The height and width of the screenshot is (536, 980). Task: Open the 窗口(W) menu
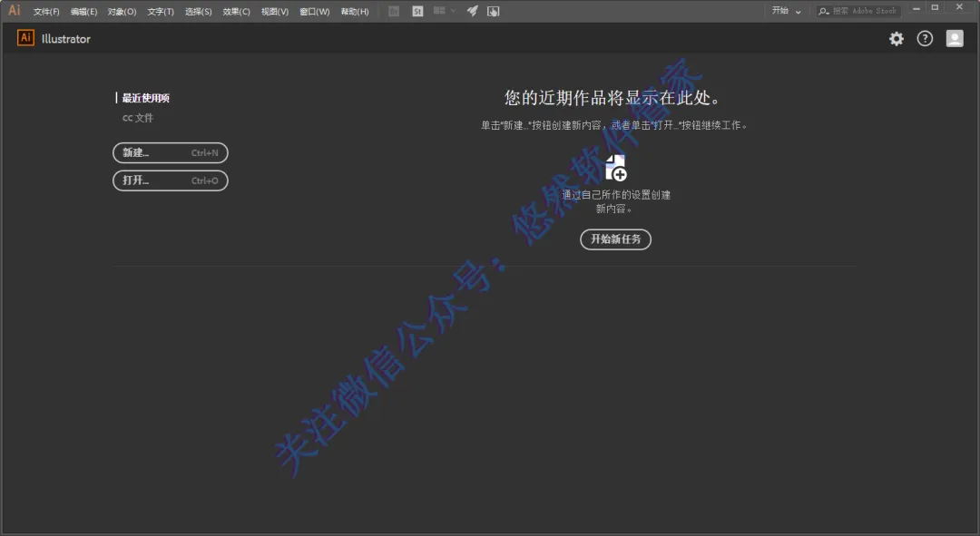tap(314, 12)
